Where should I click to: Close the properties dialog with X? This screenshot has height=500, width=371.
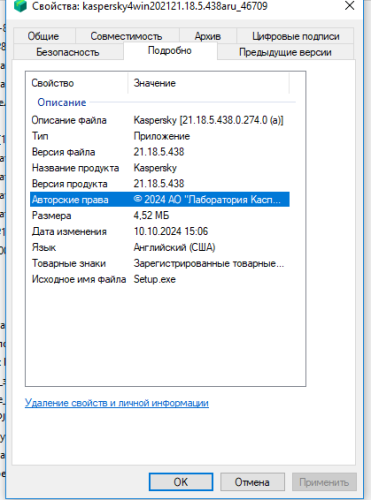(x=349, y=5)
